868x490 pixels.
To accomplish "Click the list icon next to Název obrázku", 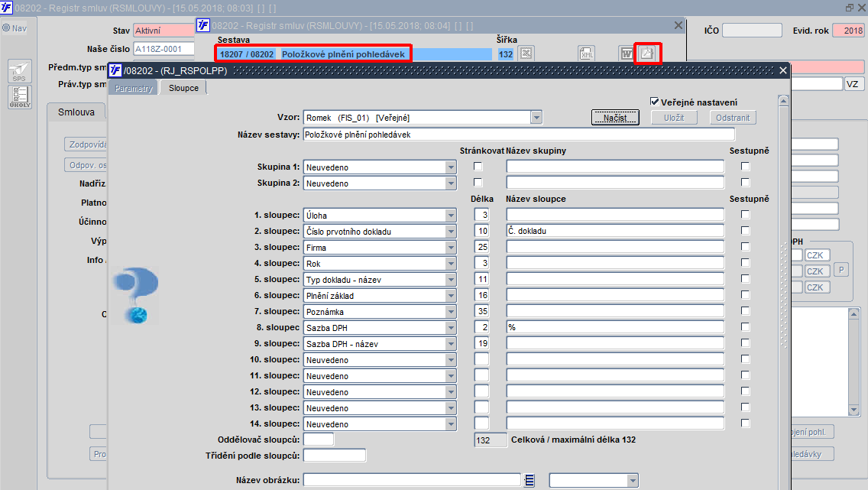I will point(530,481).
